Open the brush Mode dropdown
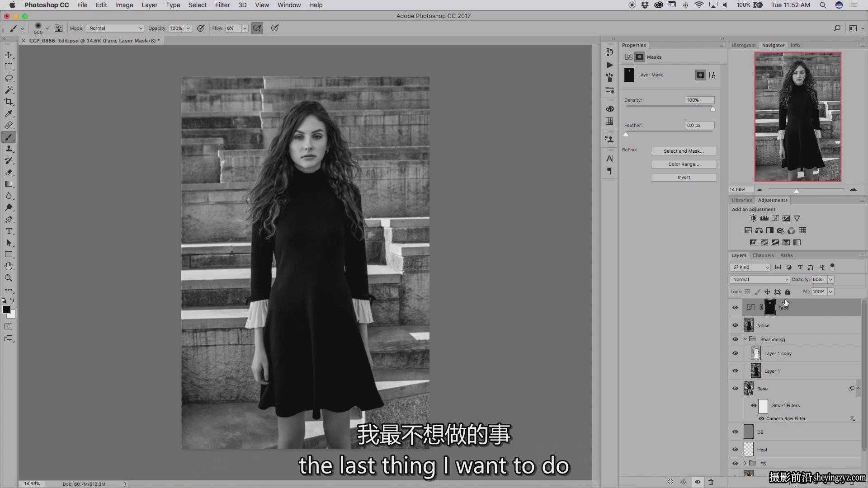Screen dimensions: 868x488 pyautogui.click(x=115, y=28)
